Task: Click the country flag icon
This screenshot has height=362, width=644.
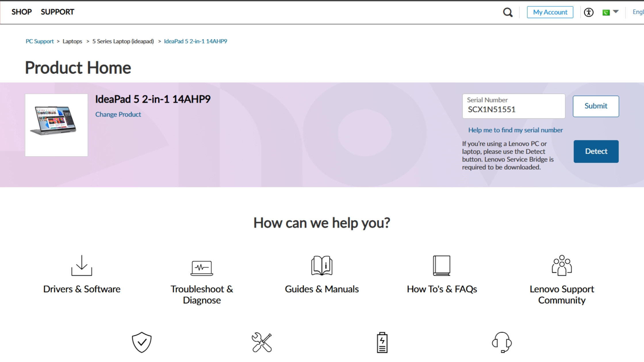Action: [606, 12]
